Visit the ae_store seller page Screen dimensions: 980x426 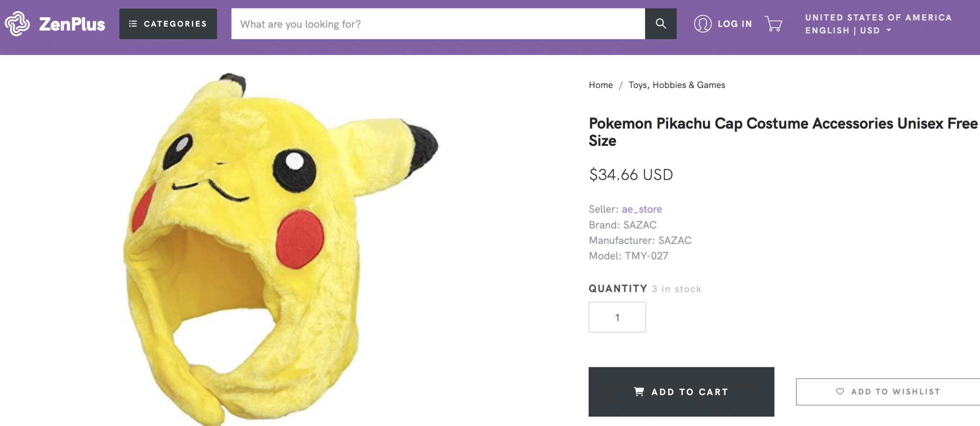click(x=641, y=209)
